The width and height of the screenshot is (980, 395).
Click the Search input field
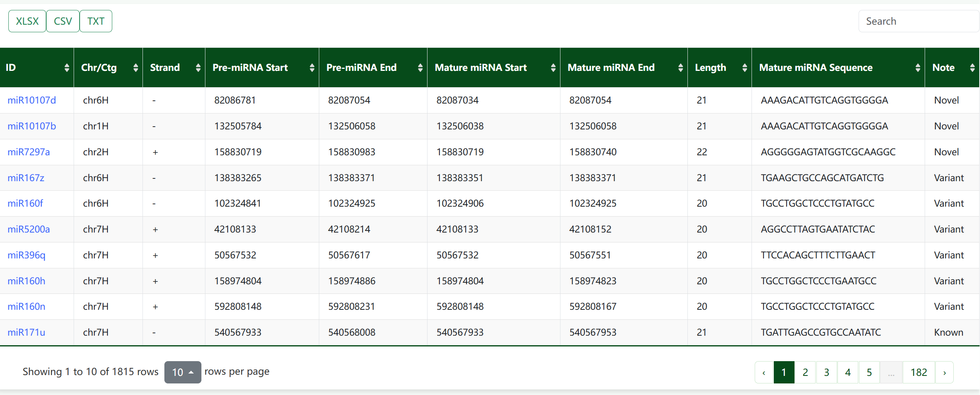point(919,21)
